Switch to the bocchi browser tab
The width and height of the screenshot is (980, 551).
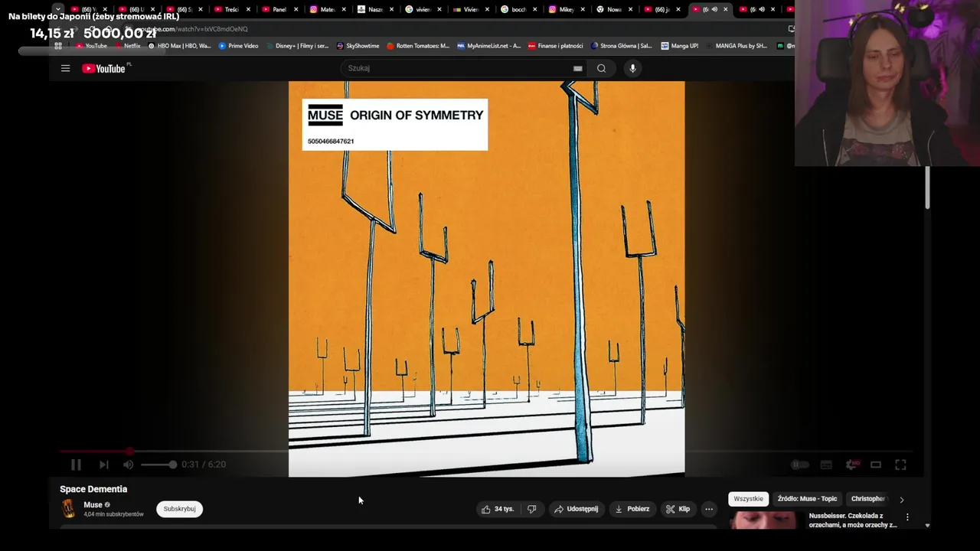pos(518,9)
